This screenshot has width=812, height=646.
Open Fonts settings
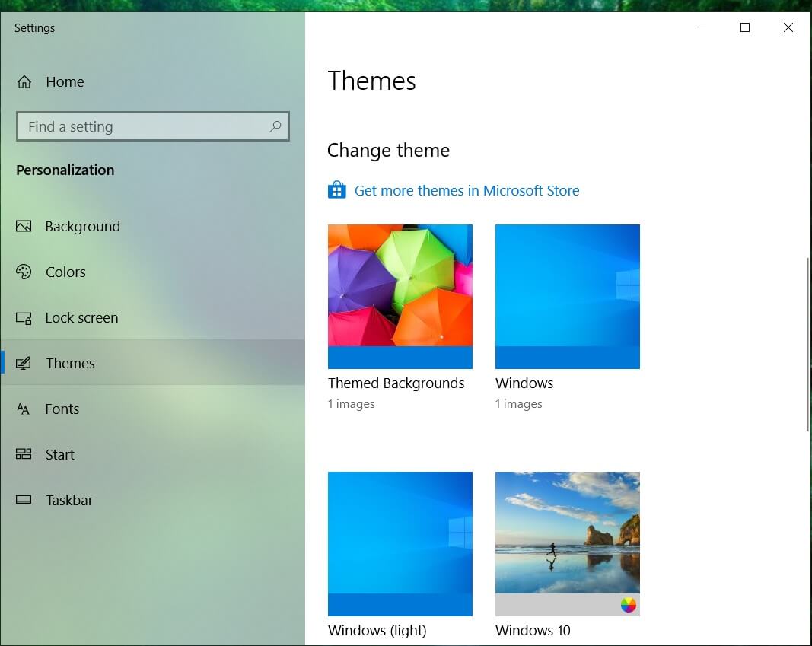coord(153,409)
